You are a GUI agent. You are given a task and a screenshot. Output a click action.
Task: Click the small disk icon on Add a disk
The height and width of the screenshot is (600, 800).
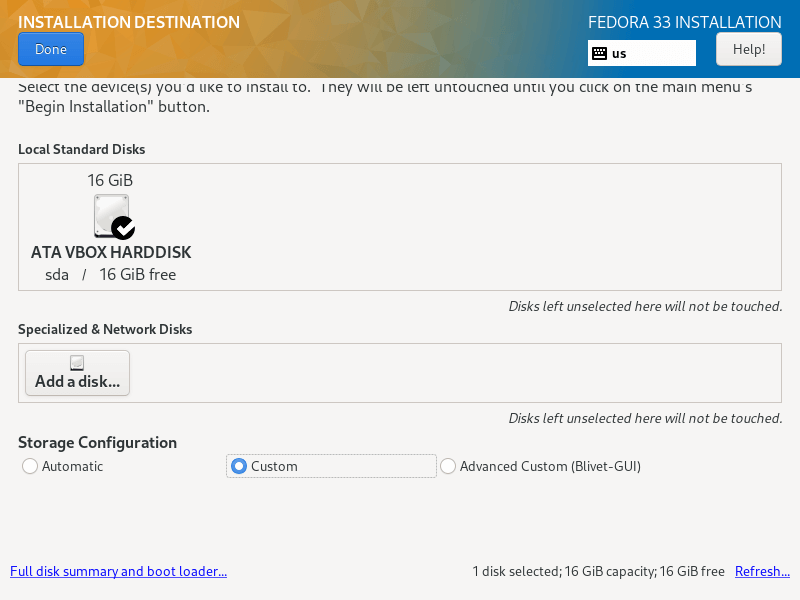[x=77, y=363]
